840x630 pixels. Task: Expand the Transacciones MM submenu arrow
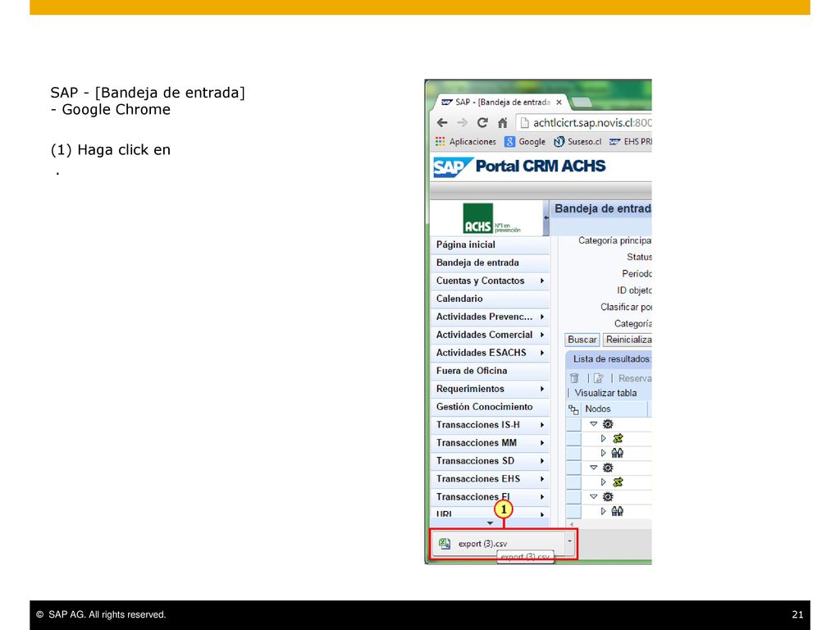tap(542, 443)
